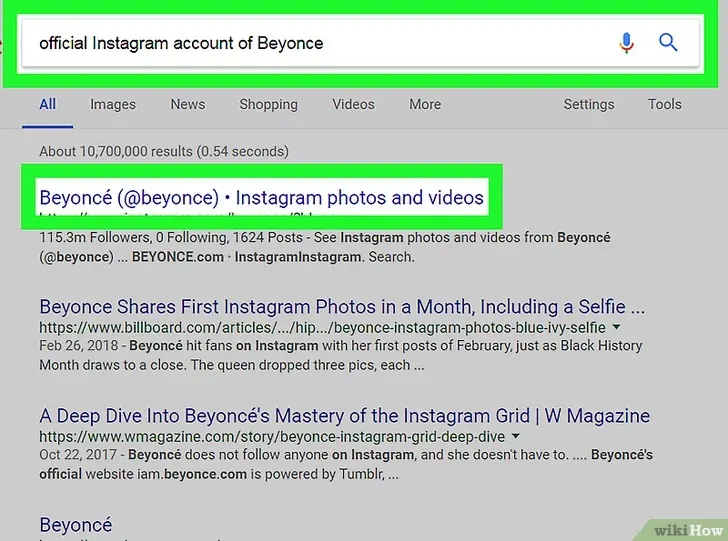Go to the Shopping tab
728x541 pixels.
point(268,104)
